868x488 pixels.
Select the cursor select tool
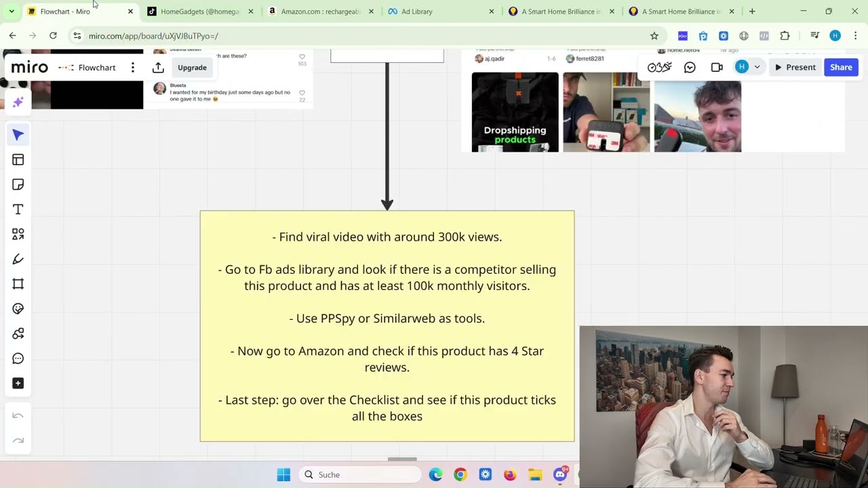pos(18,135)
